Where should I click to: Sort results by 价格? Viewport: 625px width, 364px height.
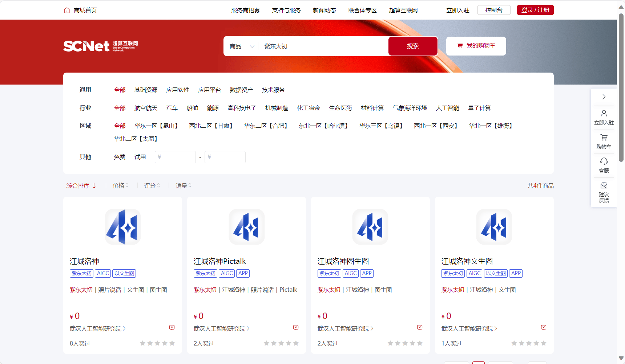[121, 186]
